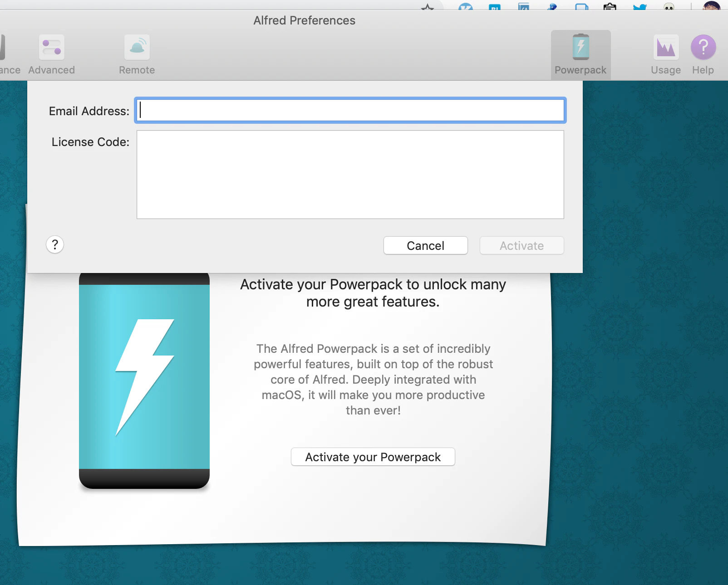Open the browser profile avatar
Viewport: 728px width, 585px height.
pos(711,6)
